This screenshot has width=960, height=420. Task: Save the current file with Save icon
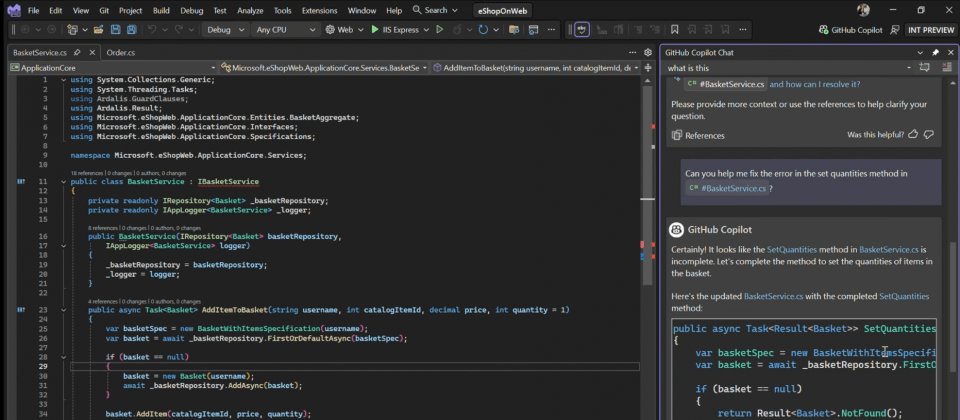click(x=115, y=29)
